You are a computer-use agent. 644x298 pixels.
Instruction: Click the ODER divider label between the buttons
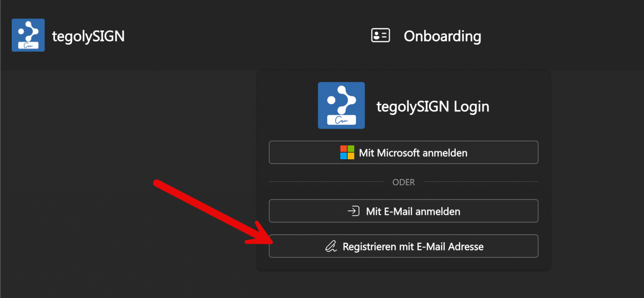(403, 182)
